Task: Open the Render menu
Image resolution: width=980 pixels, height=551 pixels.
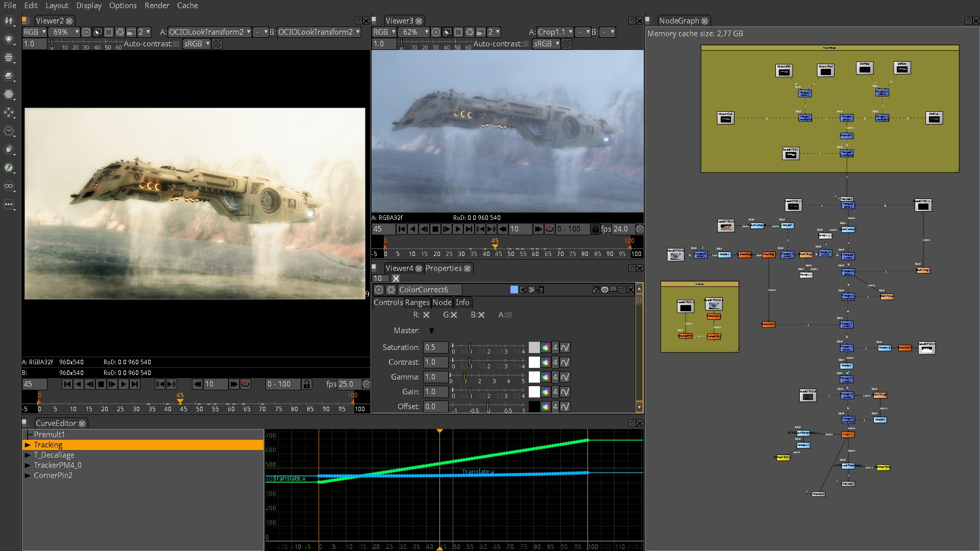Action: pos(157,6)
